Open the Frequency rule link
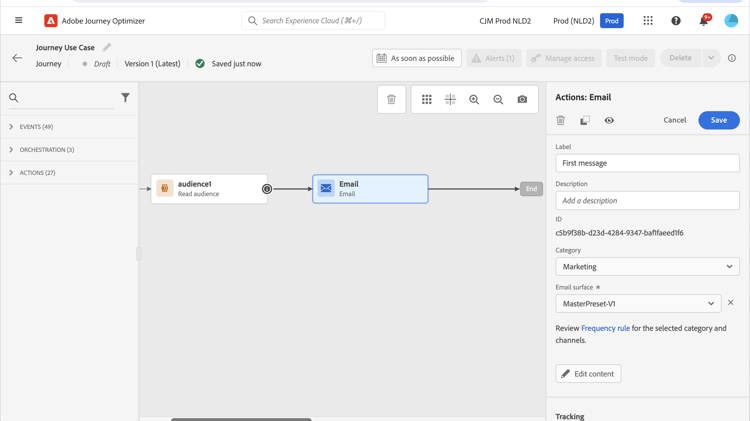750x421 pixels. pos(605,328)
